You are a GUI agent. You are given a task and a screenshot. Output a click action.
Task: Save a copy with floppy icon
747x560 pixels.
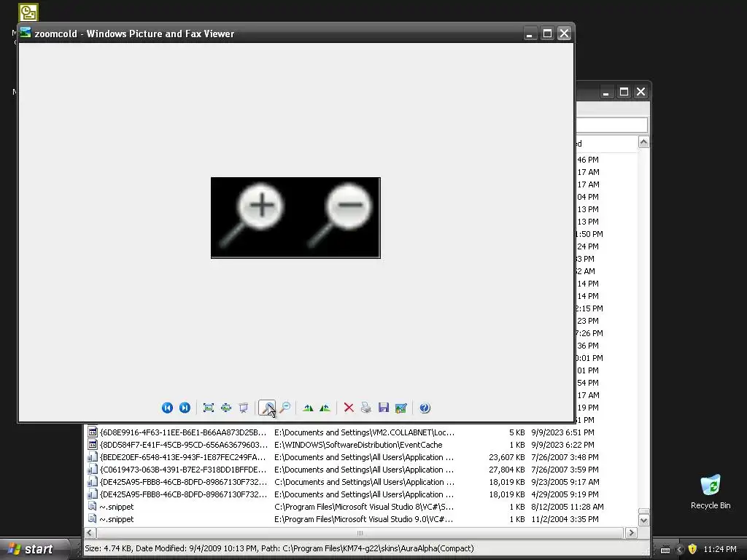click(384, 408)
